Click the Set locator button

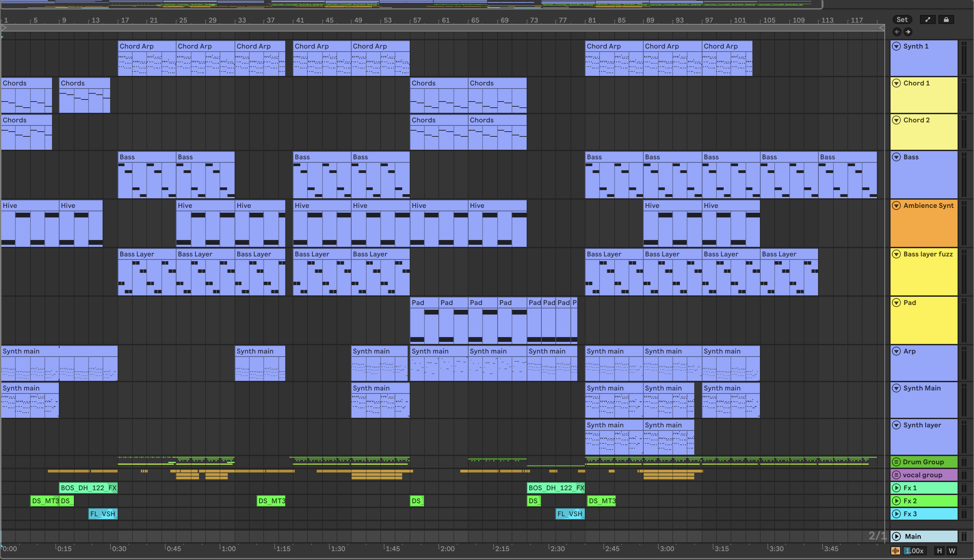pos(902,19)
